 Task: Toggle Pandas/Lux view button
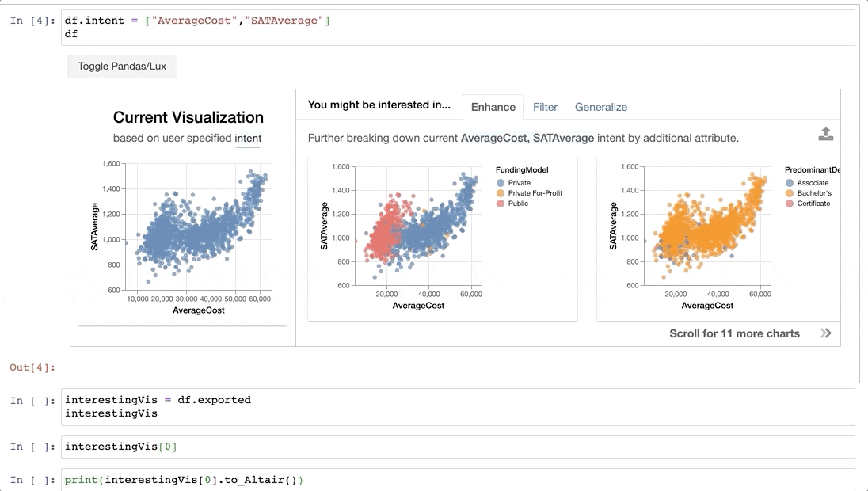click(122, 67)
